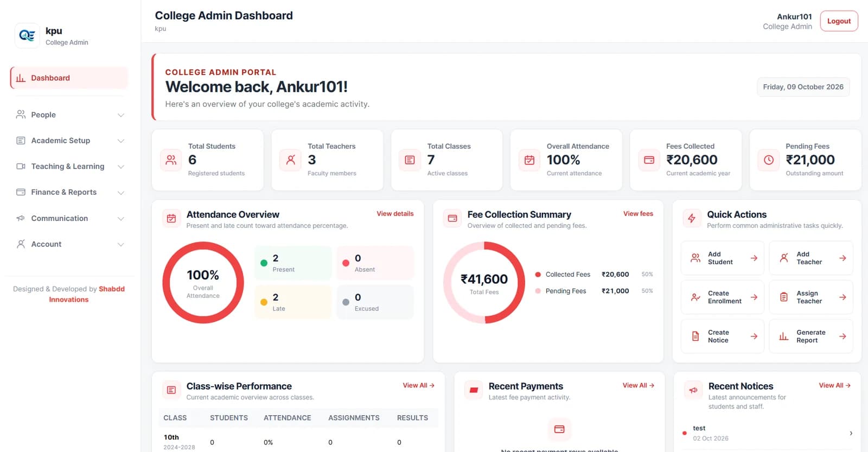Click the Communication megaphone icon
Image resolution: width=868 pixels, height=452 pixels.
pyautogui.click(x=21, y=218)
